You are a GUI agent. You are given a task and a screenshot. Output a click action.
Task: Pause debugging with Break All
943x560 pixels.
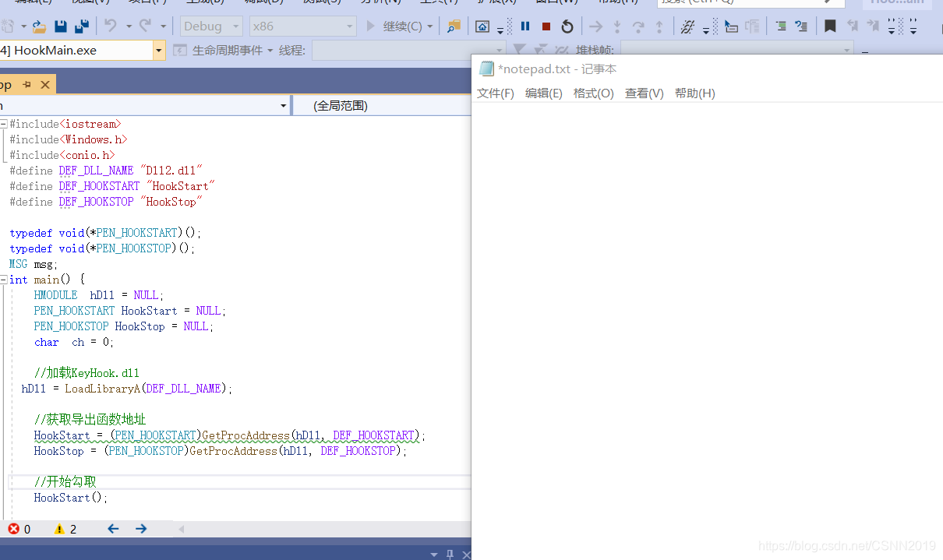(525, 26)
